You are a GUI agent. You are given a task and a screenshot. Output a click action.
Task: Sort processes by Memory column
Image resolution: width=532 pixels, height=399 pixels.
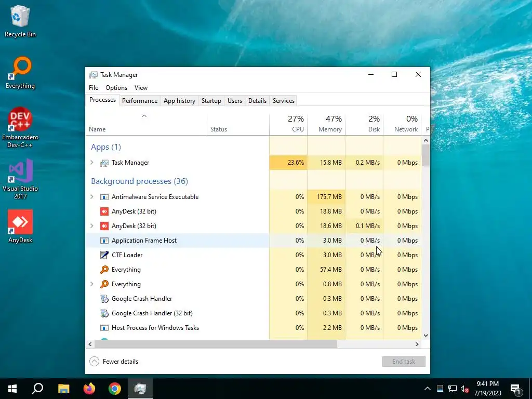326,125
